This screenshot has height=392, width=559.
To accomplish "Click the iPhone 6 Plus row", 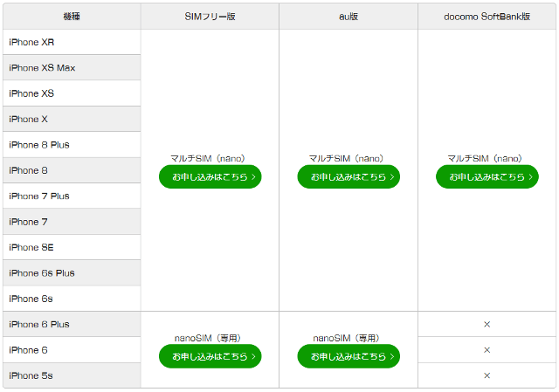I will [72, 324].
